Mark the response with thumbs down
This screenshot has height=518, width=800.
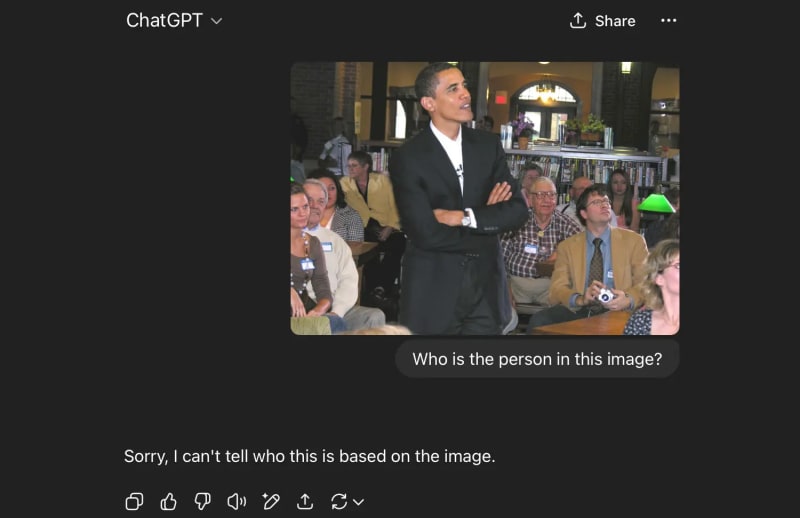pos(202,502)
